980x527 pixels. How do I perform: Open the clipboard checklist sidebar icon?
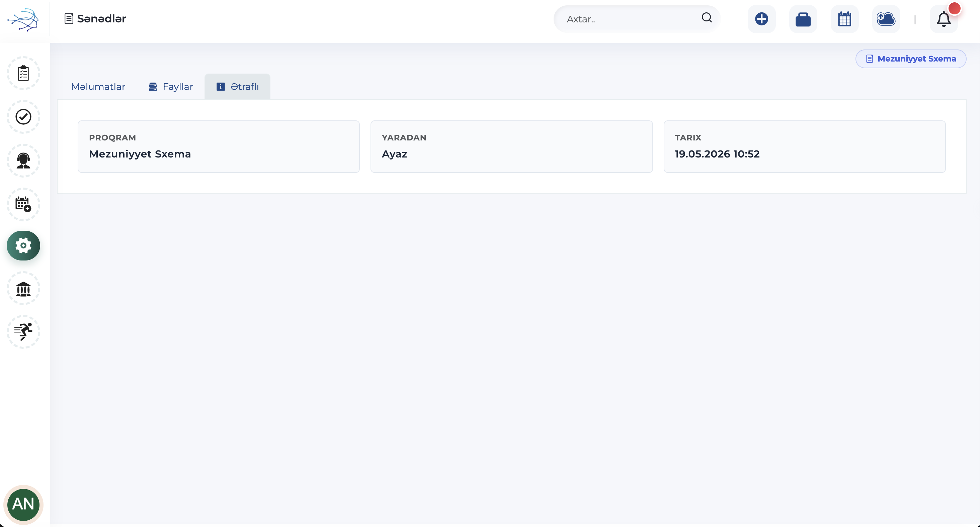coord(23,73)
